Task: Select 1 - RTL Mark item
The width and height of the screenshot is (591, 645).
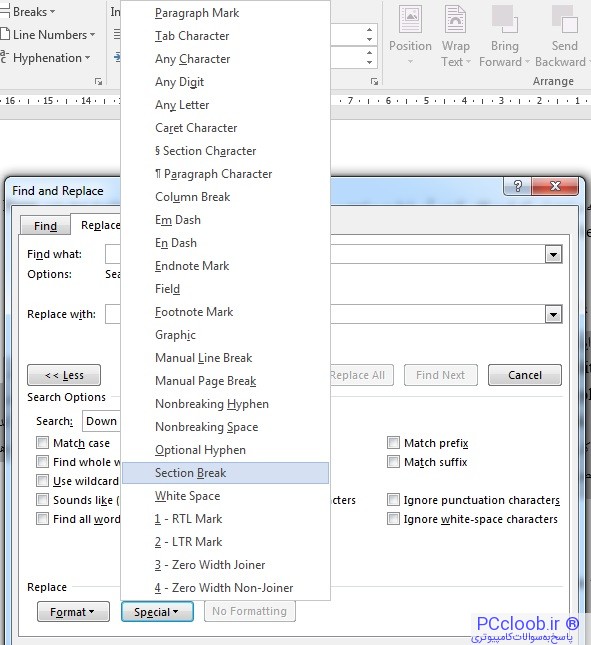Action: (225, 519)
